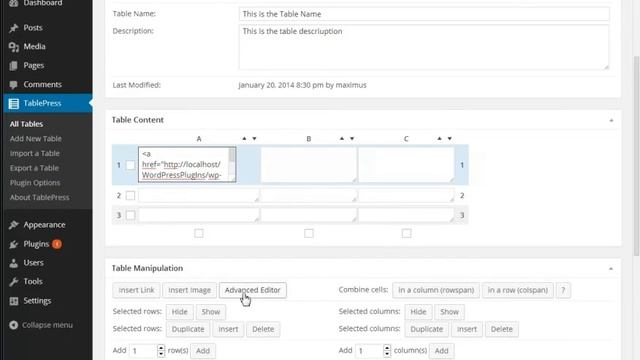The width and height of the screenshot is (640, 360).
Task: Go to Export a Table
Action: coord(34,168)
